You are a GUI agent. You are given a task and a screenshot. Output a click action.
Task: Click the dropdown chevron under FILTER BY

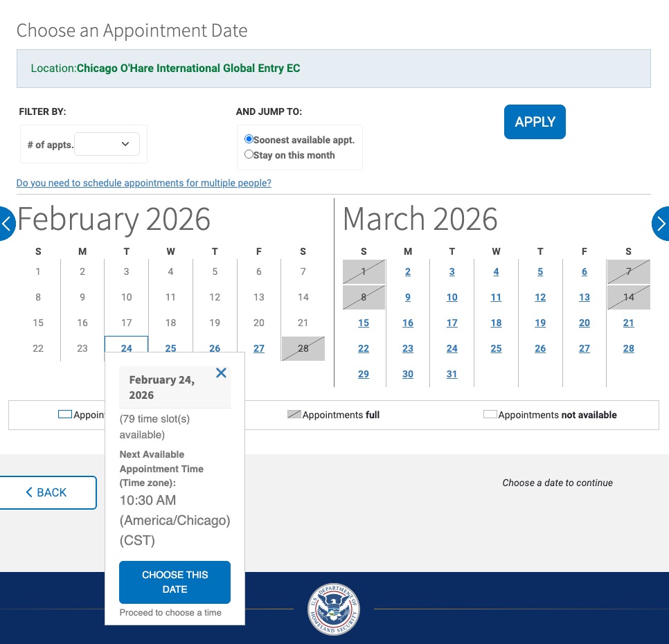[125, 144]
